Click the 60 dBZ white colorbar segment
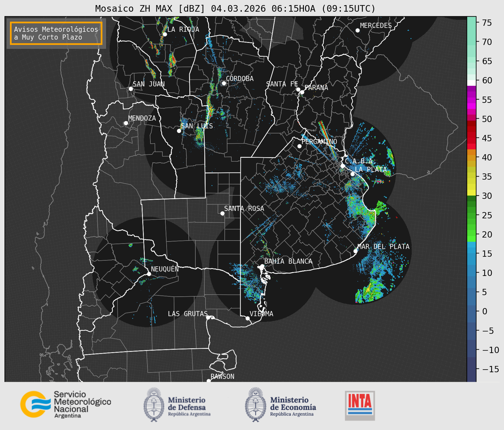This screenshot has height=430, width=504. pos(471,83)
